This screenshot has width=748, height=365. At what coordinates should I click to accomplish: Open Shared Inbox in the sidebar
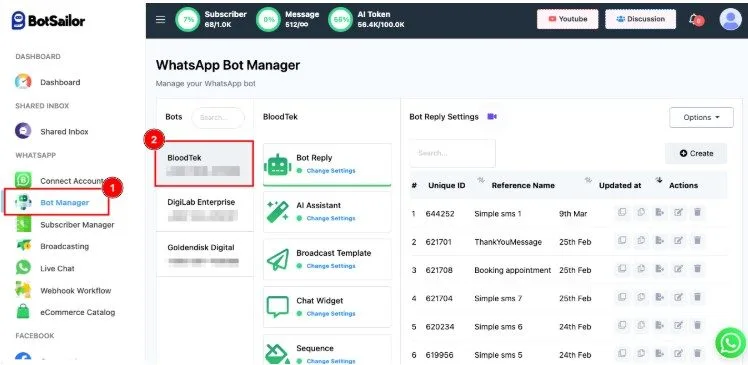(x=64, y=132)
